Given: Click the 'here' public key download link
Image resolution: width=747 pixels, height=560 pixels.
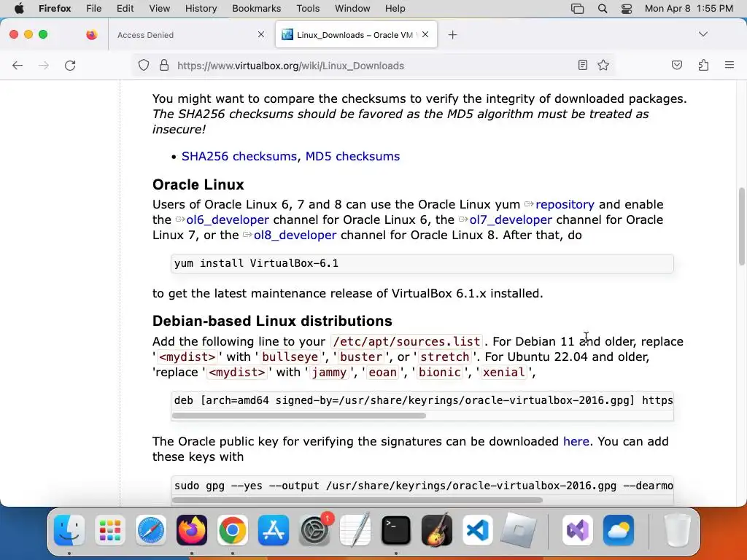Looking at the screenshot, I should (x=576, y=441).
